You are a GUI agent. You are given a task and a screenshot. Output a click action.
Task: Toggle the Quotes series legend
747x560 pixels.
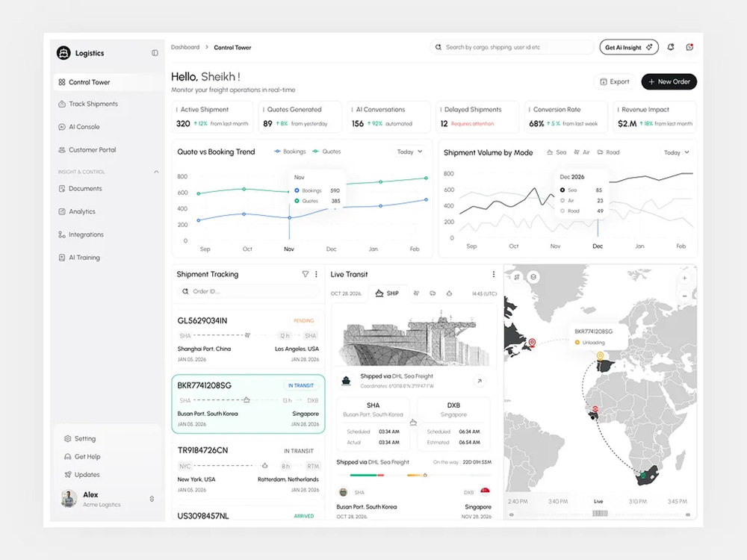click(x=327, y=152)
